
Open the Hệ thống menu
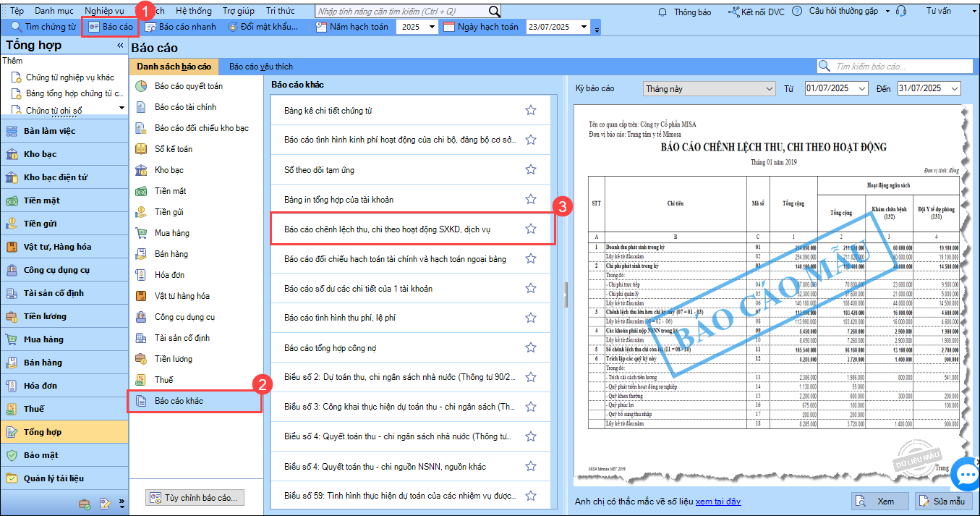(194, 12)
